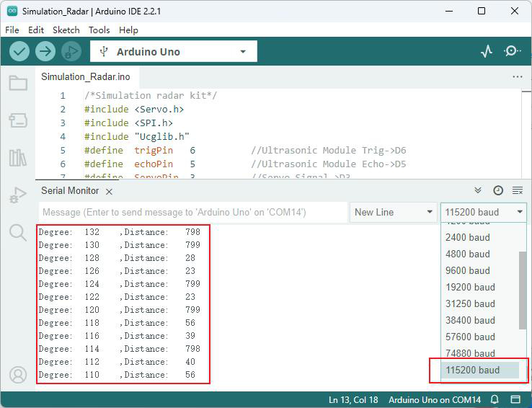532x408 pixels.
Task: Choose 74880 baud from the list
Action: (480, 354)
